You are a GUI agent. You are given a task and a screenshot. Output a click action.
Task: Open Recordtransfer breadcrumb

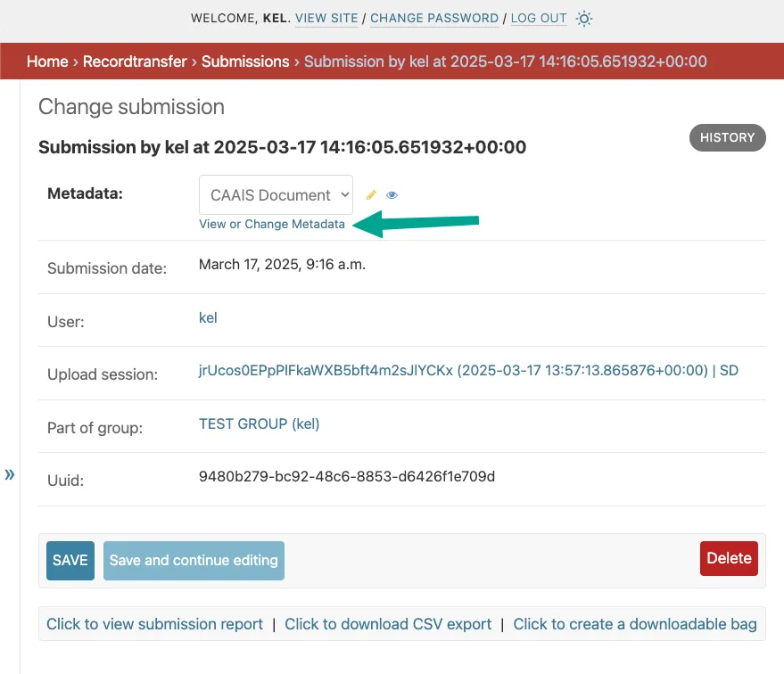click(x=135, y=62)
